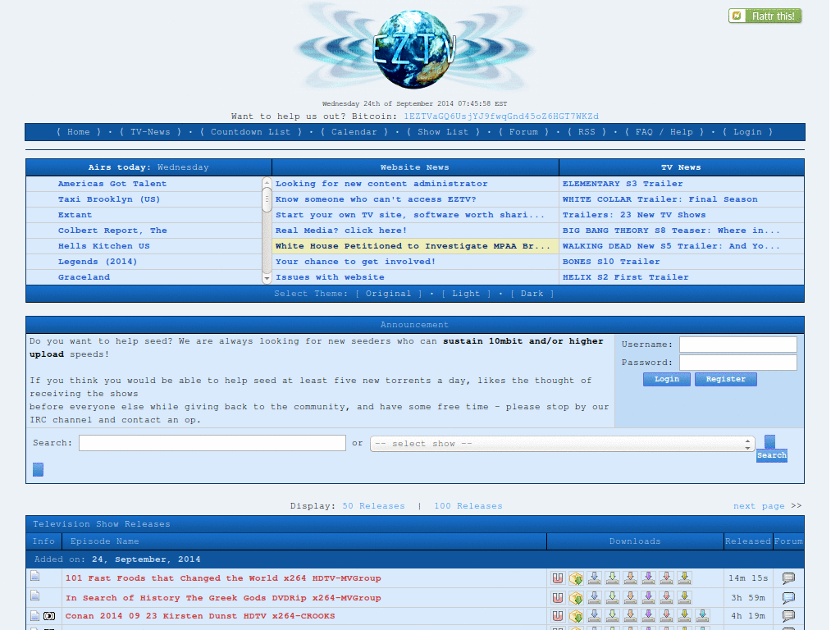The height and width of the screenshot is (630, 840).
Task: Open forum comments for Greek Gods DVDRip
Action: 788,597
